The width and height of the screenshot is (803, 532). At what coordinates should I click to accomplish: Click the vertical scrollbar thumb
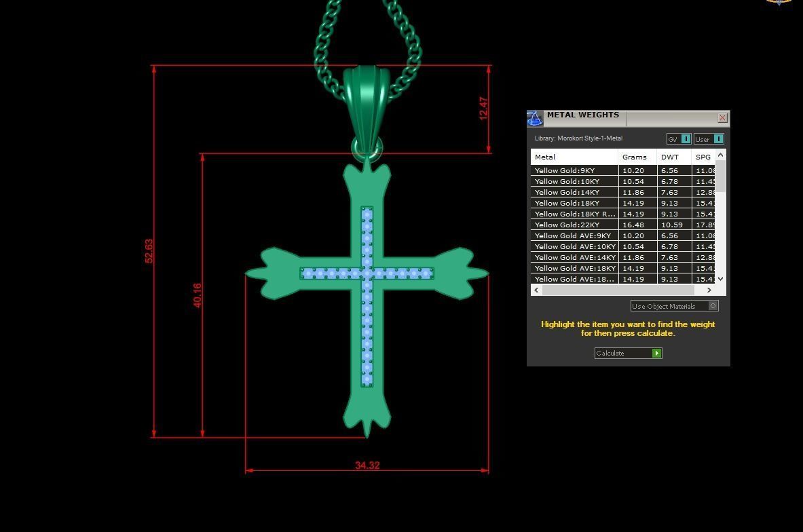click(x=721, y=176)
